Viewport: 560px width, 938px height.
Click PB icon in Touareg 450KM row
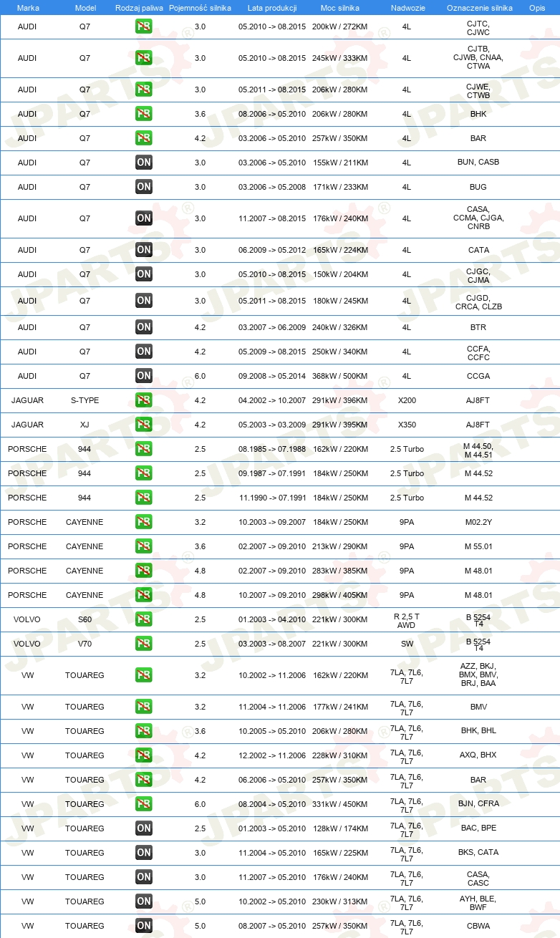click(x=144, y=804)
